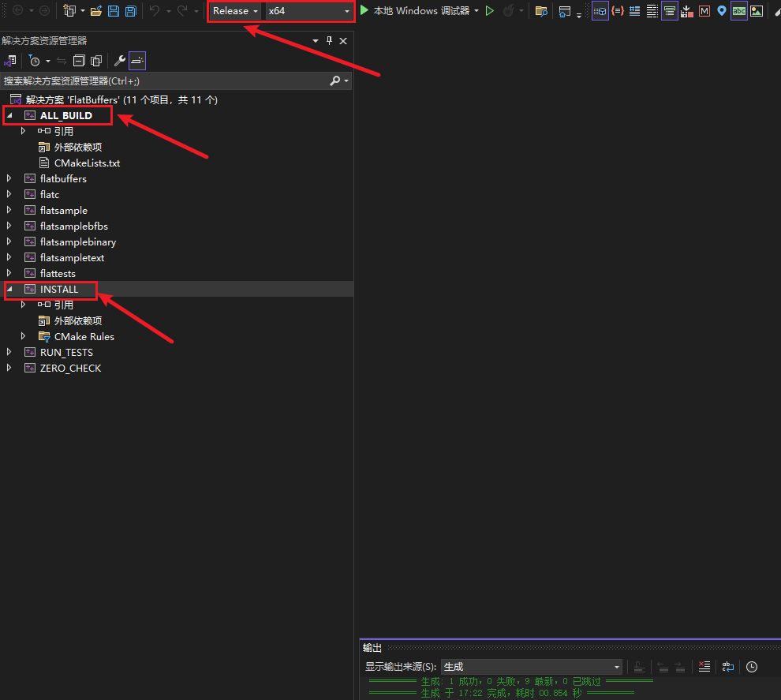
Task: Expand the flatbuffers project
Action: (9, 178)
